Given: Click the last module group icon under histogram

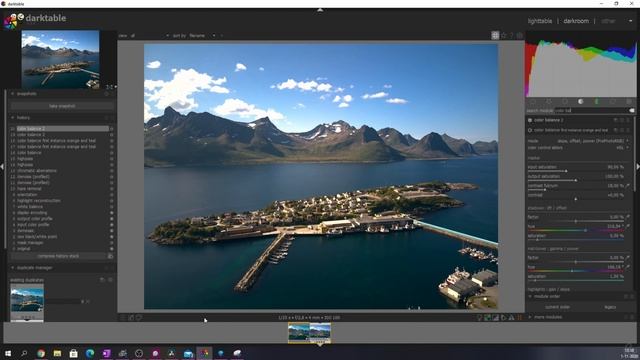Looking at the screenshot, I should point(629,101).
